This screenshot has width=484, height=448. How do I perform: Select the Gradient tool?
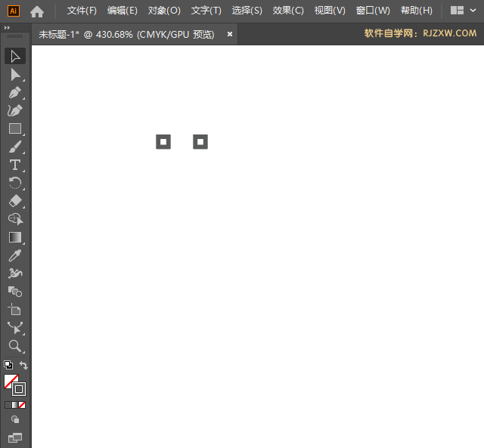point(15,237)
